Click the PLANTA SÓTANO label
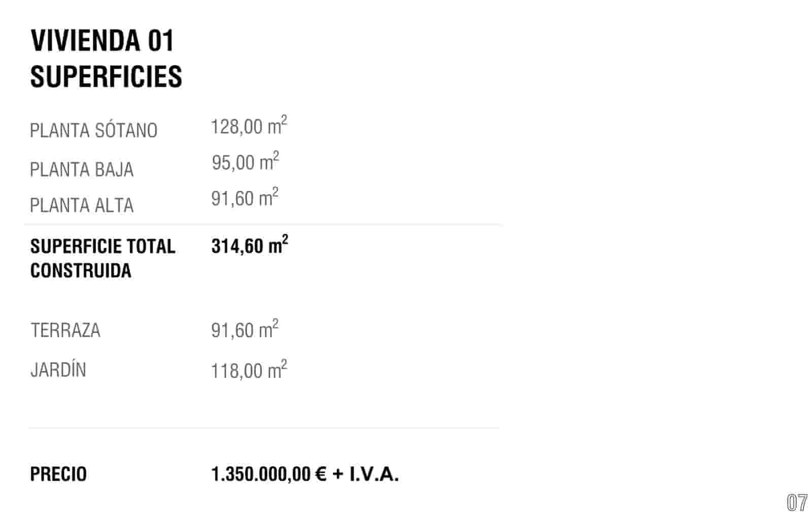 click(94, 131)
